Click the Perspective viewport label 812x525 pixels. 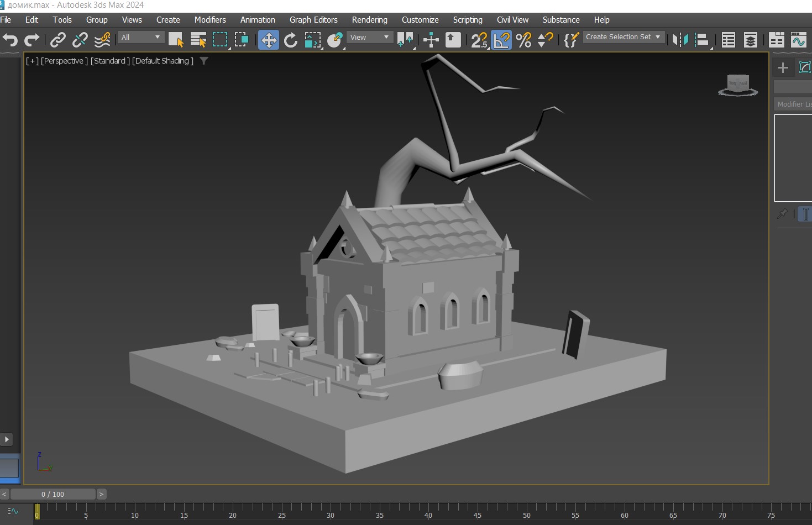pyautogui.click(x=64, y=61)
